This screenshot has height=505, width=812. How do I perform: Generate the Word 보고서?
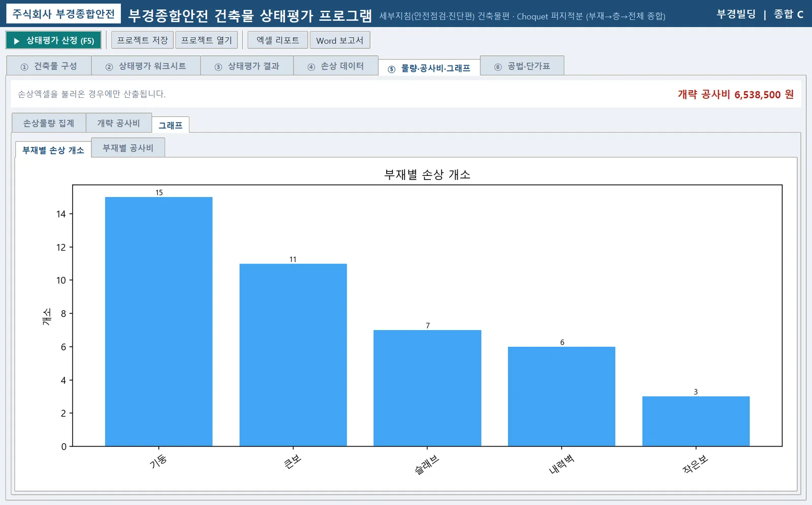[x=340, y=40]
